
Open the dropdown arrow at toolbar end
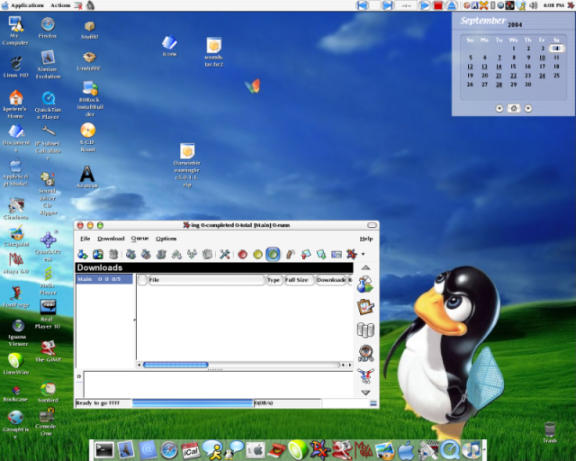point(363,254)
